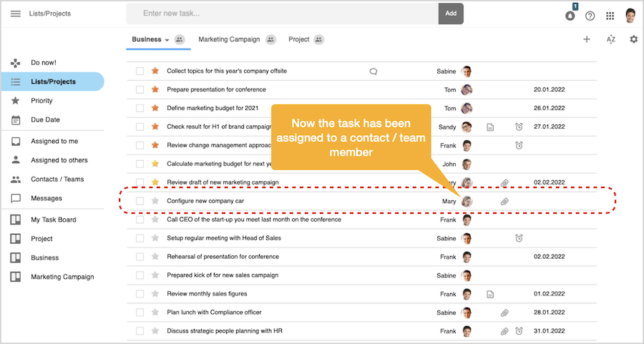Switch to the Marketing Campaign tab
The width and height of the screenshot is (644, 344).
[229, 40]
